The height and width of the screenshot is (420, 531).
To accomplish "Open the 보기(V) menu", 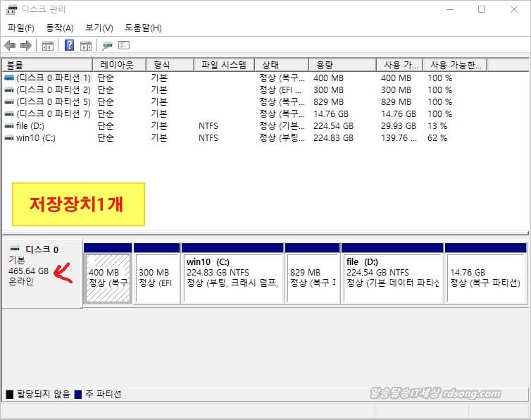I will (x=99, y=27).
